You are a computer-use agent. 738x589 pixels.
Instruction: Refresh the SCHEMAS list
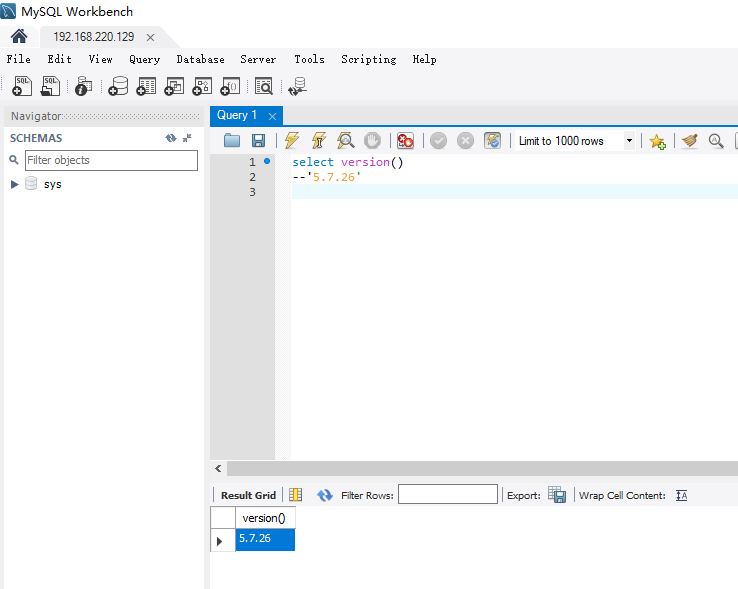pyautogui.click(x=171, y=138)
